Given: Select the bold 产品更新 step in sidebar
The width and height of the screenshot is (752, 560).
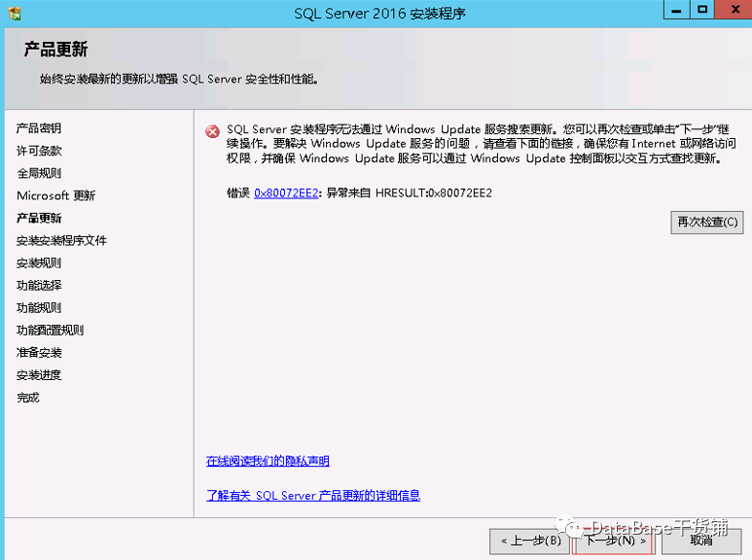Looking at the screenshot, I should click(39, 218).
